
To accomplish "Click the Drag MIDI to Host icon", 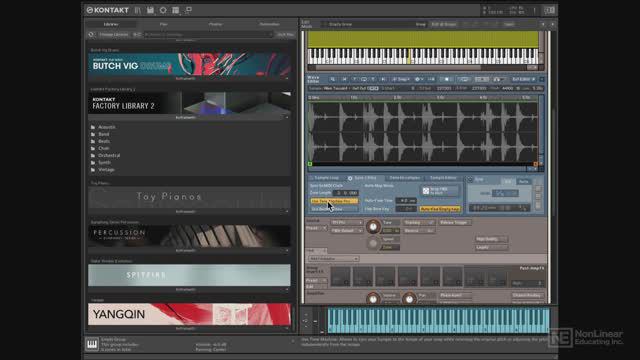I will (x=426, y=191).
